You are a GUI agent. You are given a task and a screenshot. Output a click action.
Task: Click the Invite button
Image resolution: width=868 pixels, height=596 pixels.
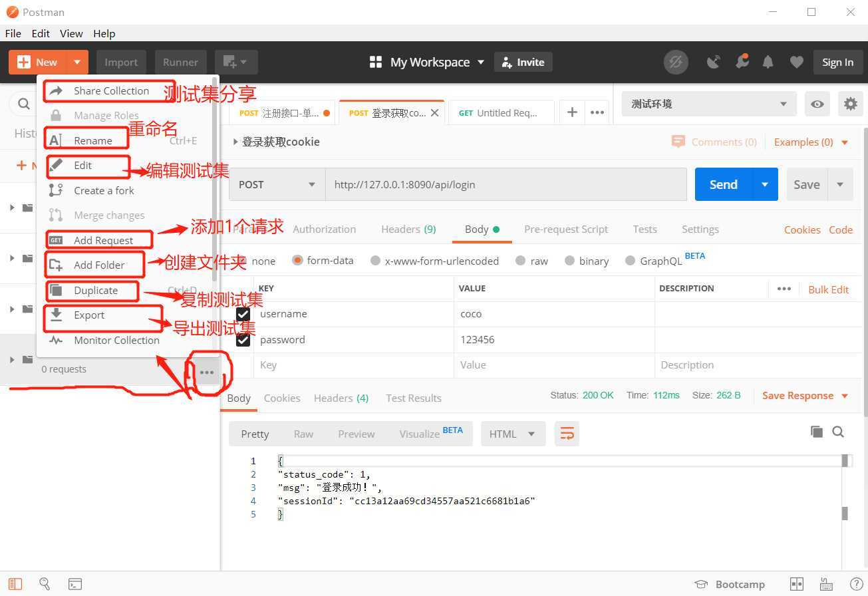coord(523,62)
